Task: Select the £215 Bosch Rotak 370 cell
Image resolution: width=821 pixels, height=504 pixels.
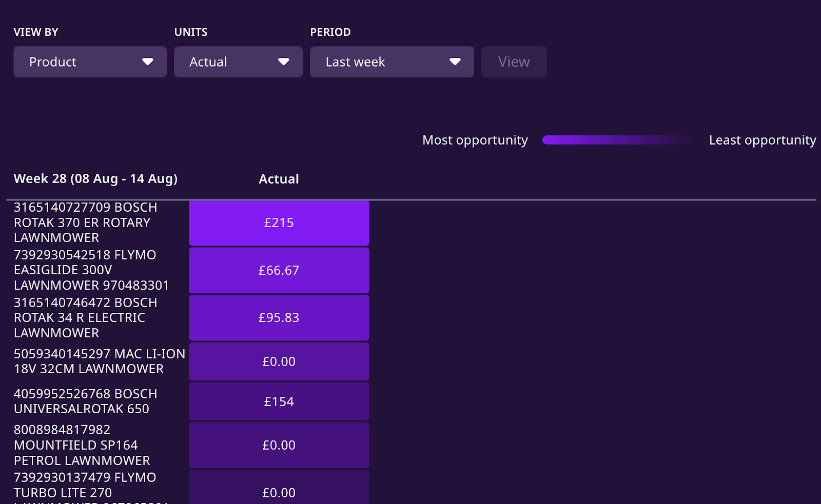Action: 279,223
